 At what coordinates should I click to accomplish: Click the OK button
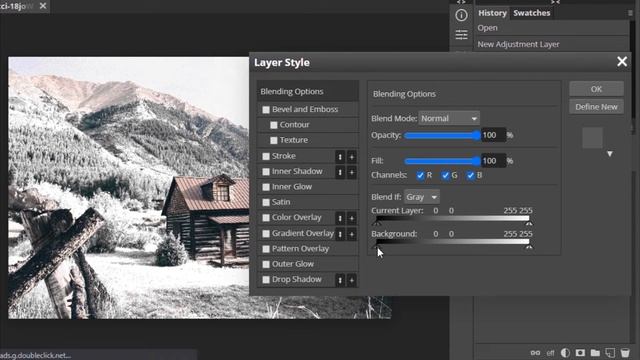point(596,89)
